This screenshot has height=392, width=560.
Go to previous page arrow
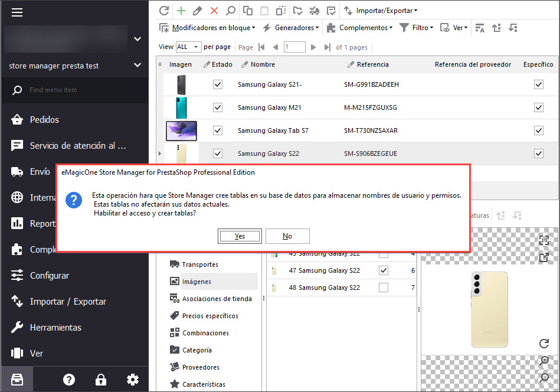pyautogui.click(x=275, y=47)
